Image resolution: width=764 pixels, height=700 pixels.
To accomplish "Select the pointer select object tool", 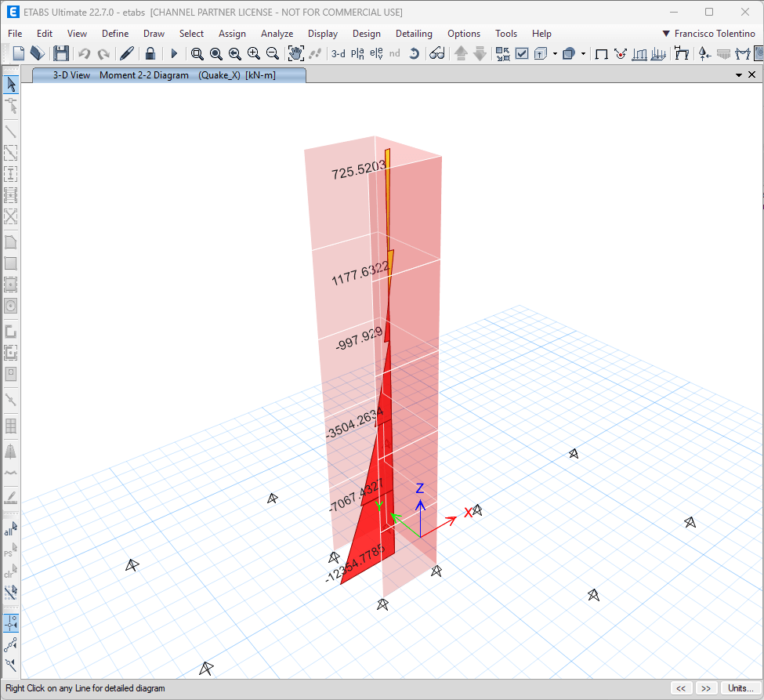I will (11, 85).
